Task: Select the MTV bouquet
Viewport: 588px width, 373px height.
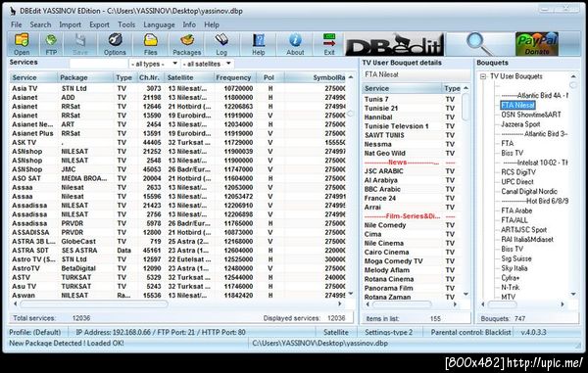Action: [x=508, y=297]
